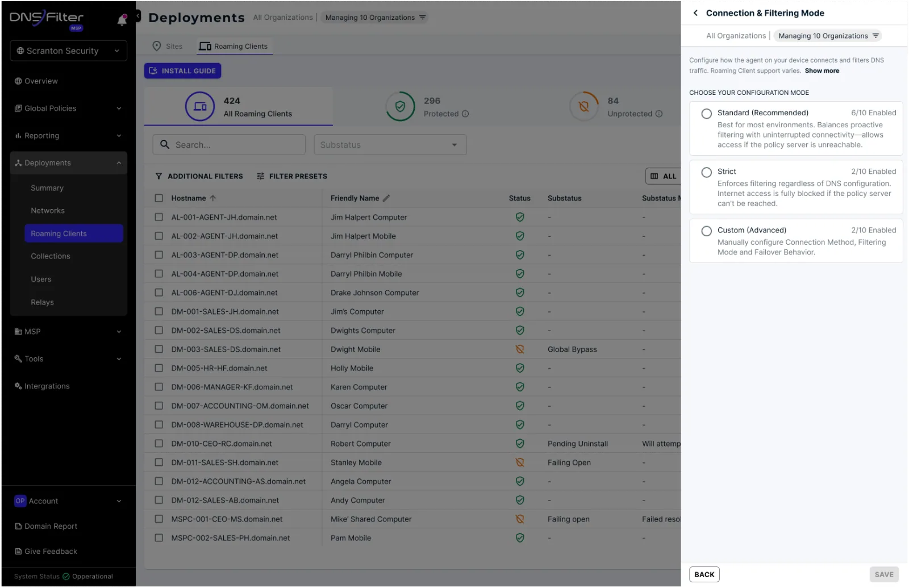Check the DM-003-SALES-DS.domain.net row checkbox
Screen dimensions: 909x588
coord(159,349)
